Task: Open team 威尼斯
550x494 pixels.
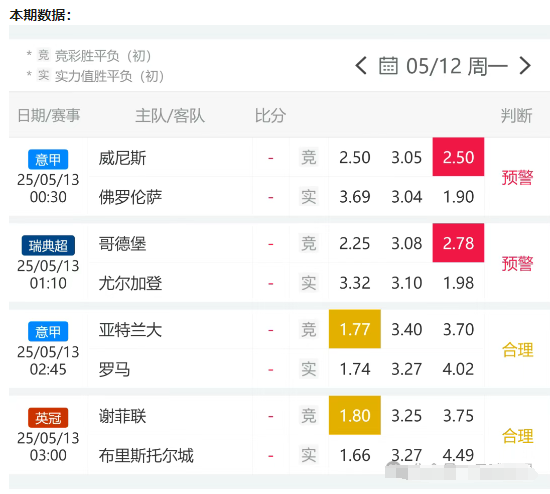Action: (x=122, y=158)
